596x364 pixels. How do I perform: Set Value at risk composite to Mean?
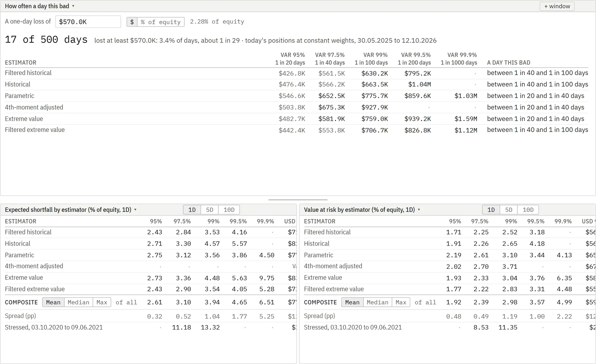coord(353,302)
